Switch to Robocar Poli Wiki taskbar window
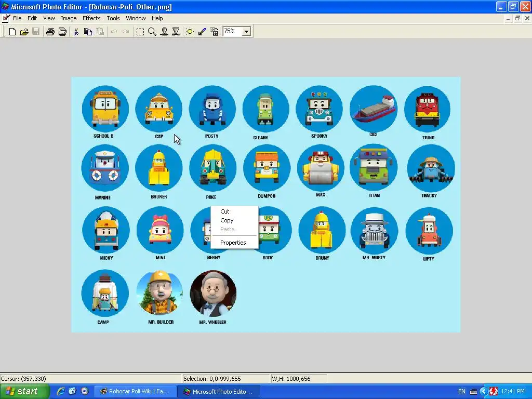The width and height of the screenshot is (532, 399). tap(135, 392)
